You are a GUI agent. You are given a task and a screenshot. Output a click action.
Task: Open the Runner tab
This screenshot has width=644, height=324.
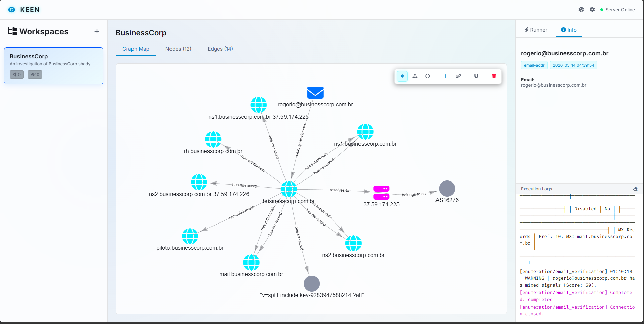(x=536, y=30)
